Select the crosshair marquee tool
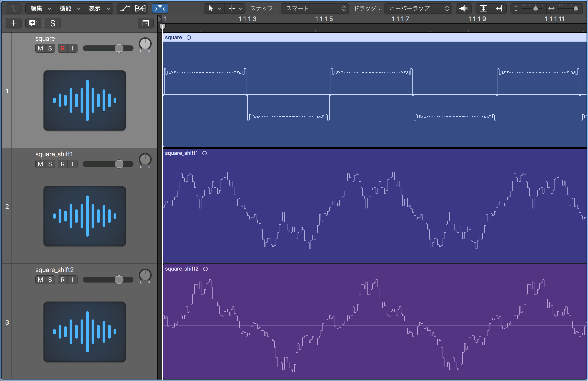 232,8
